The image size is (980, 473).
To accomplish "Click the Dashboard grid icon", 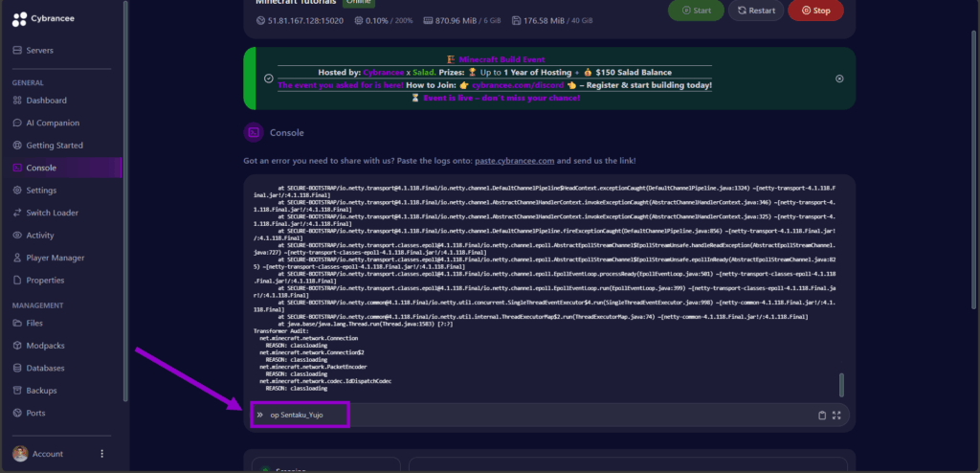I will tap(17, 101).
